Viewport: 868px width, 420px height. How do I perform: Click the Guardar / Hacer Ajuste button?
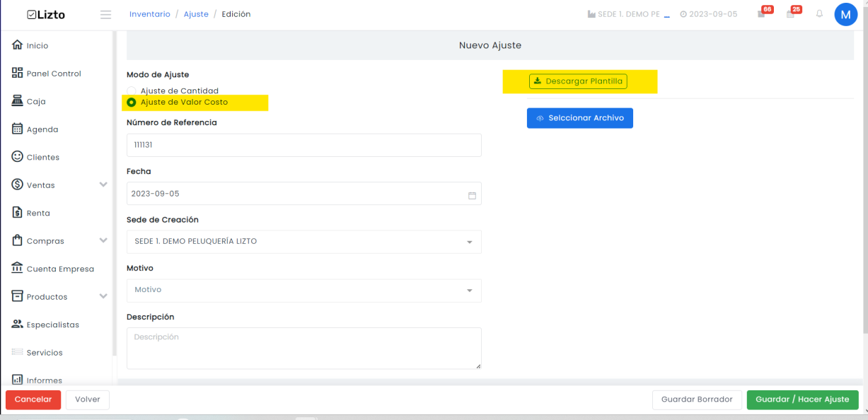click(x=802, y=399)
